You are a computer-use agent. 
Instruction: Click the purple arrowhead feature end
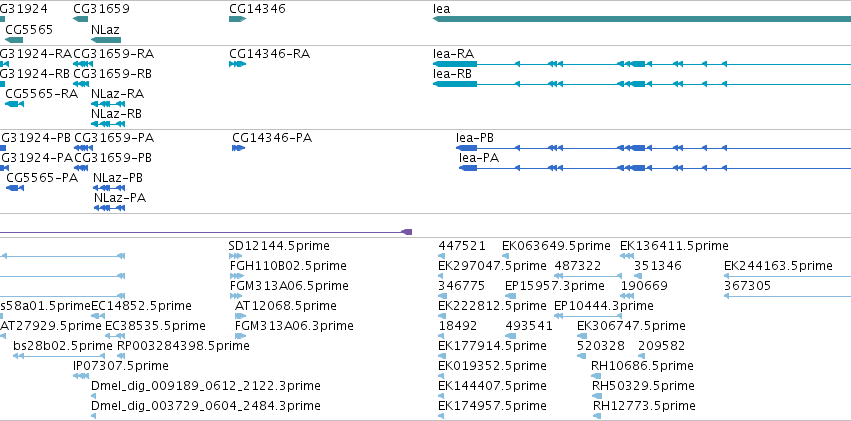tap(407, 232)
